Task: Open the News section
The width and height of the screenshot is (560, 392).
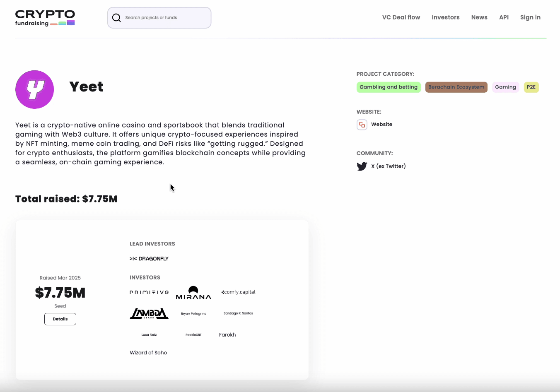Action: click(479, 17)
